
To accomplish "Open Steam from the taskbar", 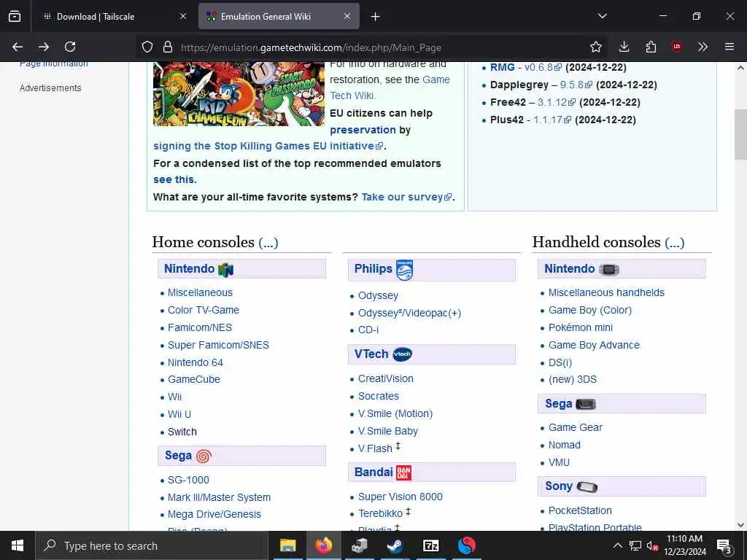I will click(x=395, y=545).
